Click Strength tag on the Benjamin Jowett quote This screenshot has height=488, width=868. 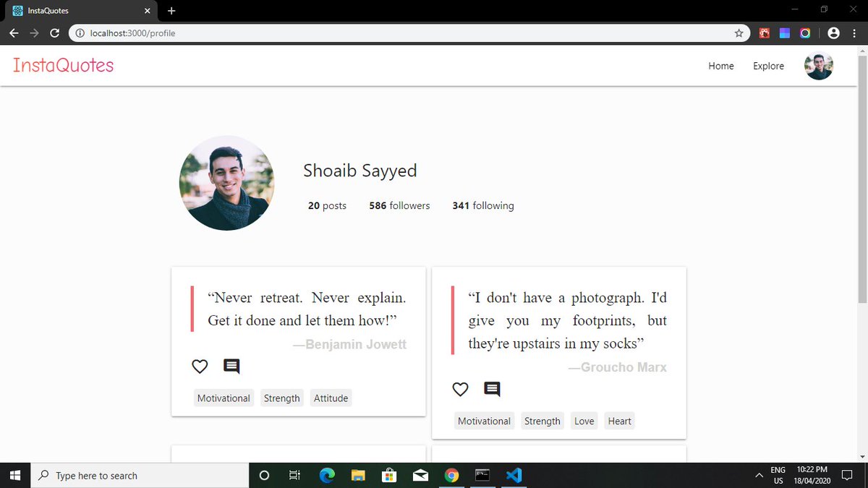tap(282, 398)
